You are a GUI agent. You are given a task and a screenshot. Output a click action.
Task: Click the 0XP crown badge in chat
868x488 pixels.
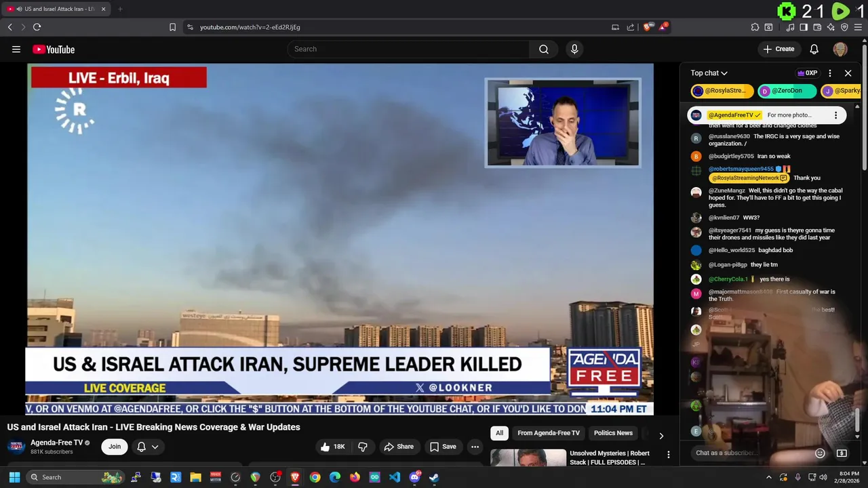tap(807, 73)
